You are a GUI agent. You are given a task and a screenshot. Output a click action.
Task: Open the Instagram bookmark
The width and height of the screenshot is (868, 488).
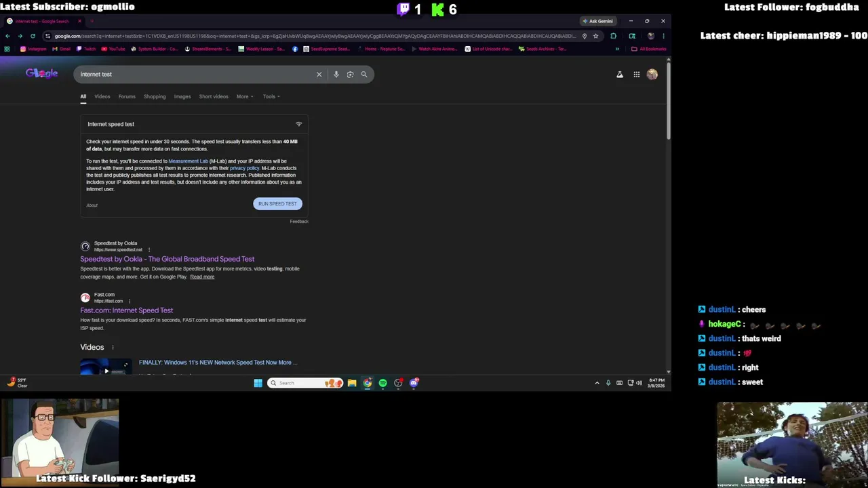pos(33,49)
